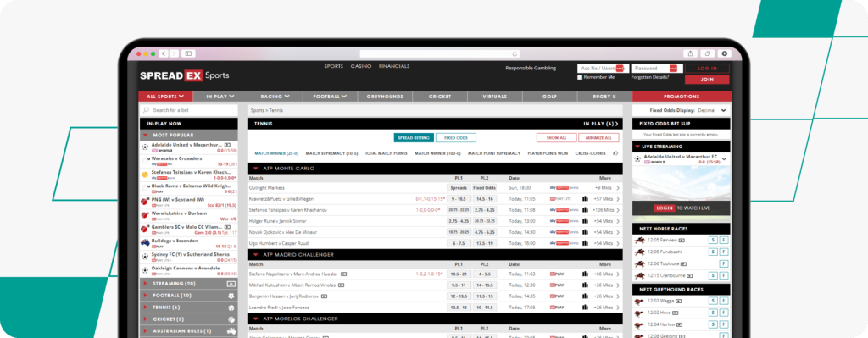Tick the Remember Me checkbox
This screenshot has height=338, width=868.
point(580,77)
